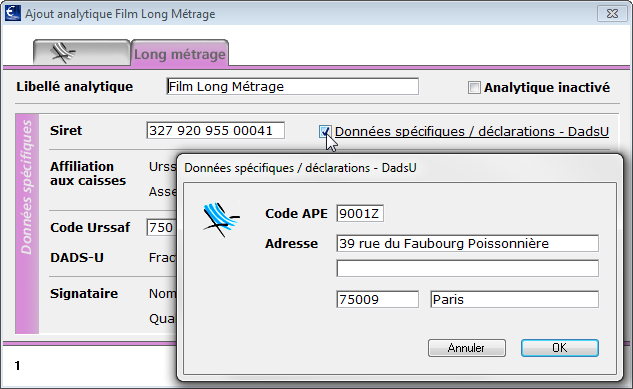Click the Siret label text
Image resolution: width=633 pixels, height=389 pixels.
click(x=66, y=130)
